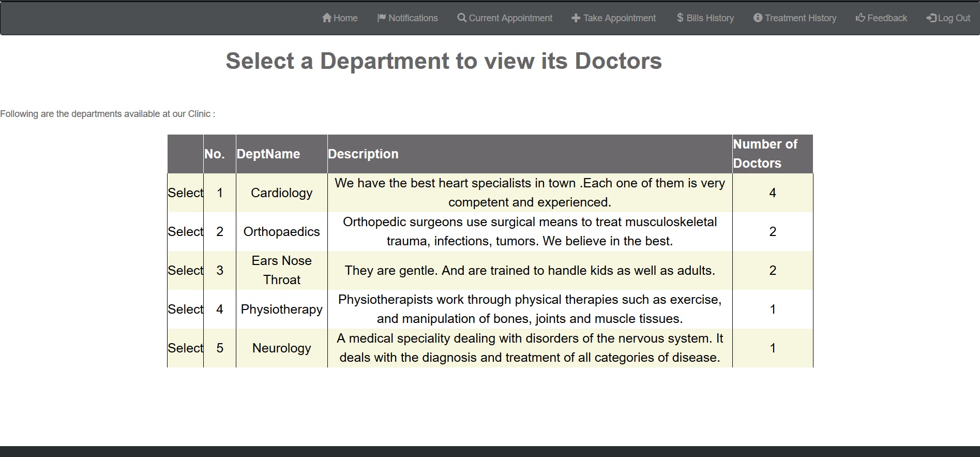
Task: Click the Log Out arrow icon
Action: click(931, 18)
